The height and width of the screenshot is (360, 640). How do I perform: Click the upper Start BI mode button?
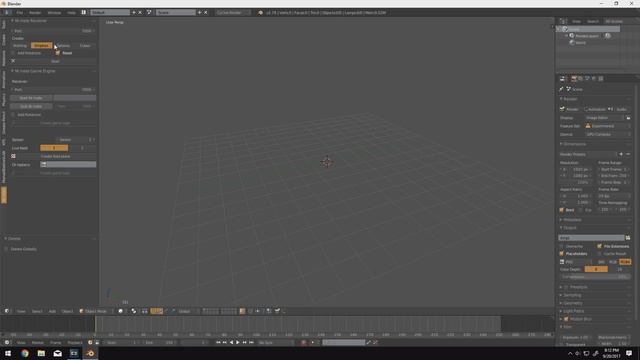click(x=31, y=98)
